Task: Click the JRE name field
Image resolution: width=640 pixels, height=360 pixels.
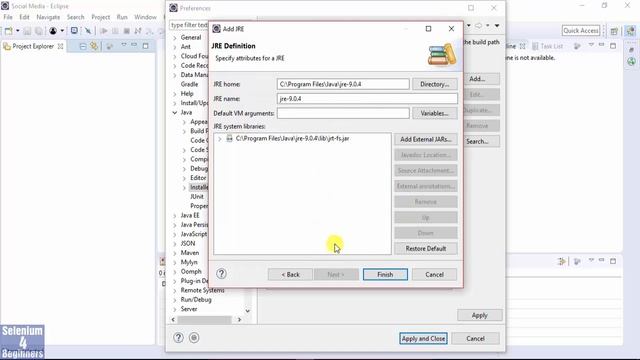Action: point(367,99)
